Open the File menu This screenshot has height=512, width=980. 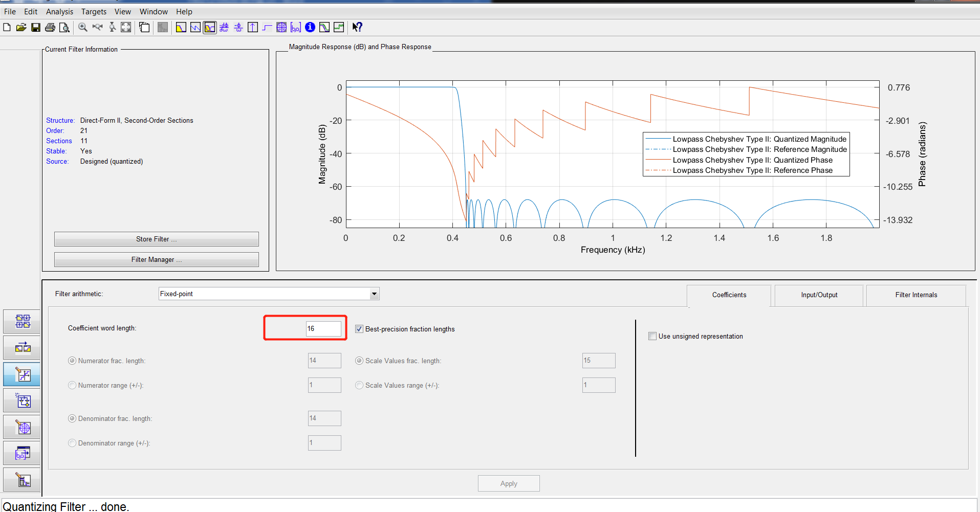click(10, 11)
